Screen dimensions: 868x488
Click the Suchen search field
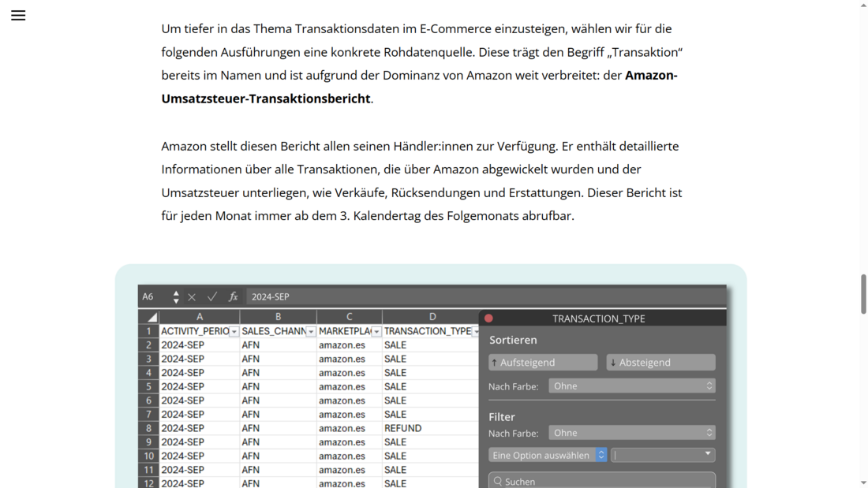tap(602, 481)
